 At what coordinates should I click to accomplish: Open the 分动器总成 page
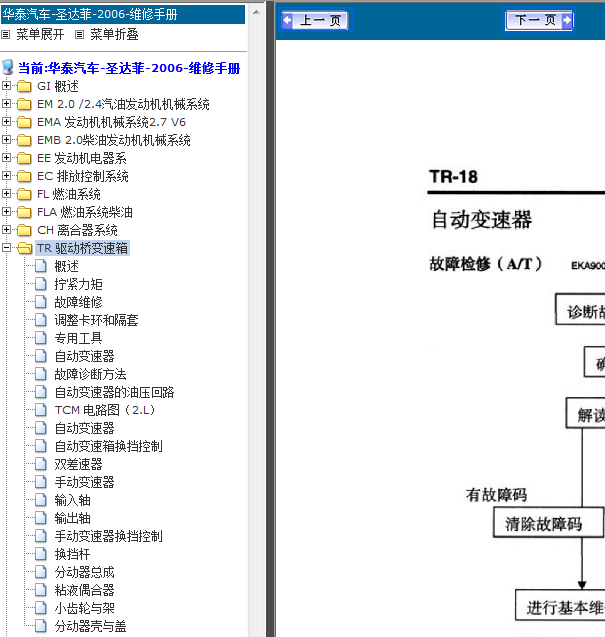[x=85, y=572]
